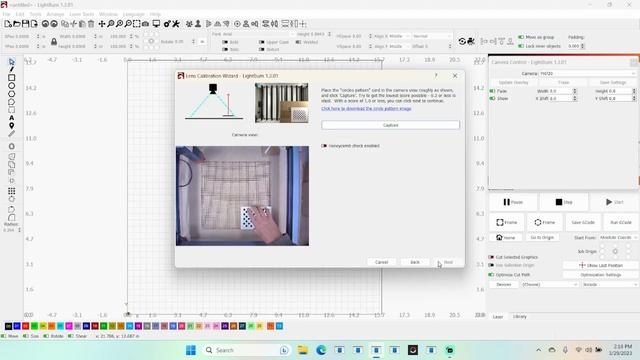
Task: Toggle Fade switch in Camera Control
Action: coord(492,91)
